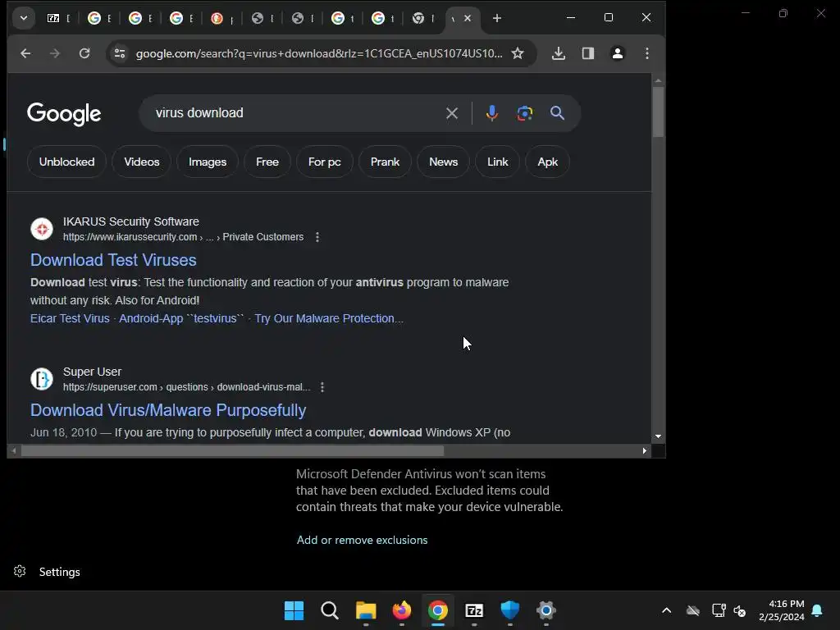Click the scroll down arrow in Chrome
The image size is (840, 630).
(658, 436)
